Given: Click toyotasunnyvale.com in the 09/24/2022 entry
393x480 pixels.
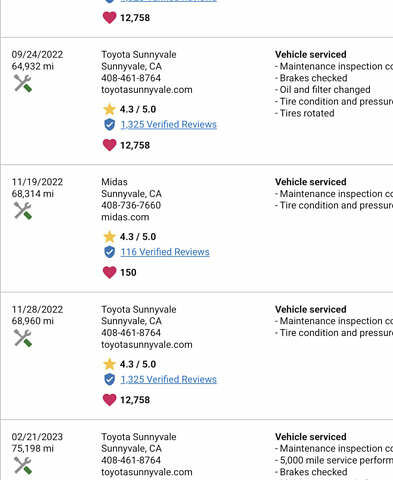Looking at the screenshot, I should click(147, 90).
